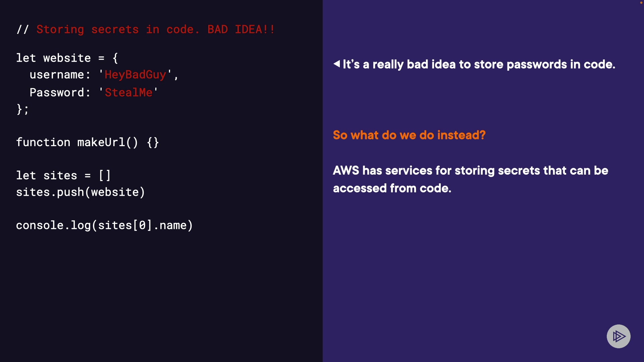Click the white triangle pointer beside the first bullet

[x=337, y=64]
